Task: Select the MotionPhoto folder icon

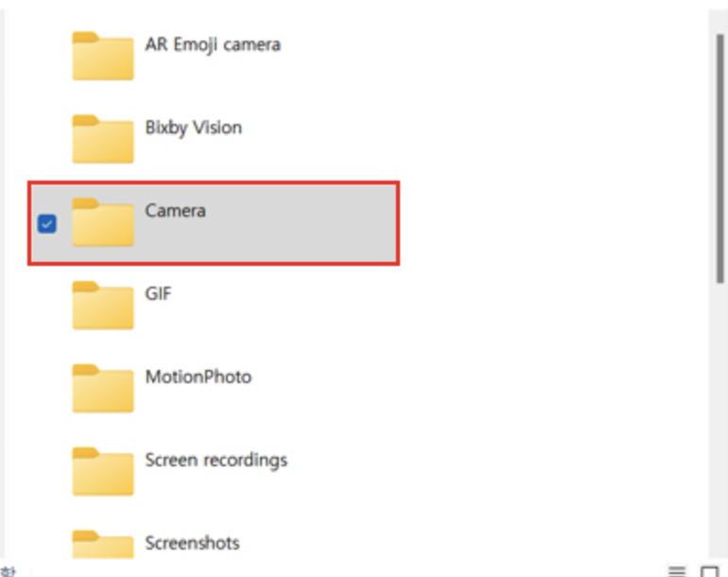Action: pos(103,389)
